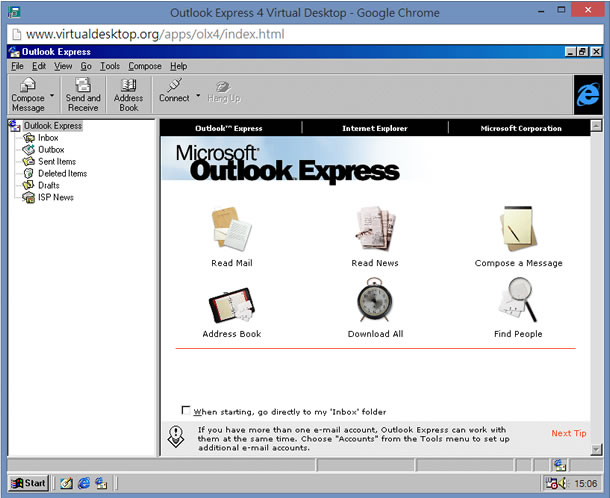
Task: Expand the Compose Message dropdown arrow
Action: pos(52,98)
